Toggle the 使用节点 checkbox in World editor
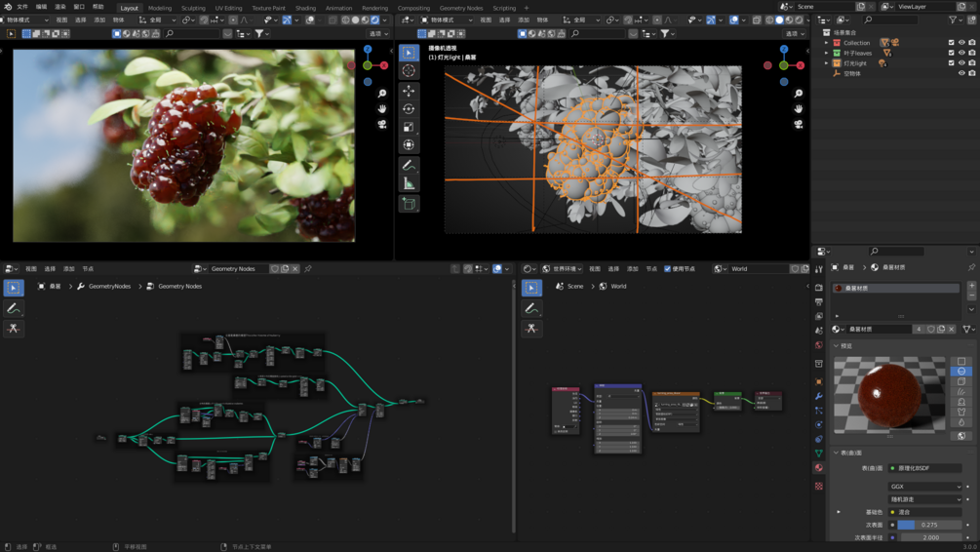Image resolution: width=980 pixels, height=552 pixels. pyautogui.click(x=667, y=269)
